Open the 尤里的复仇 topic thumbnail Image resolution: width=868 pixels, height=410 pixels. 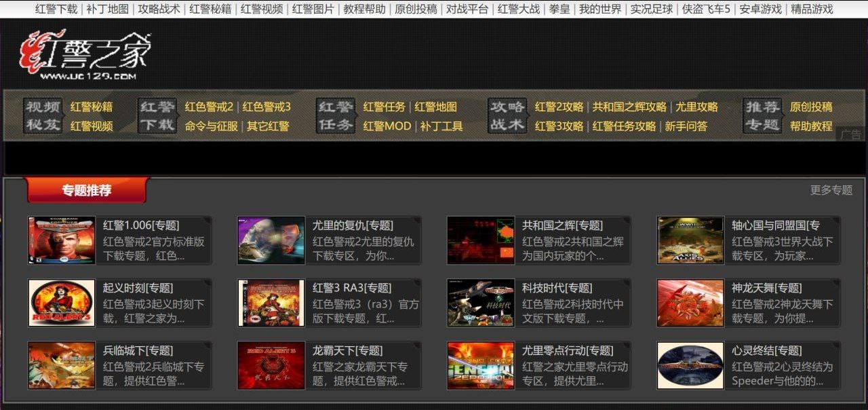coord(271,240)
